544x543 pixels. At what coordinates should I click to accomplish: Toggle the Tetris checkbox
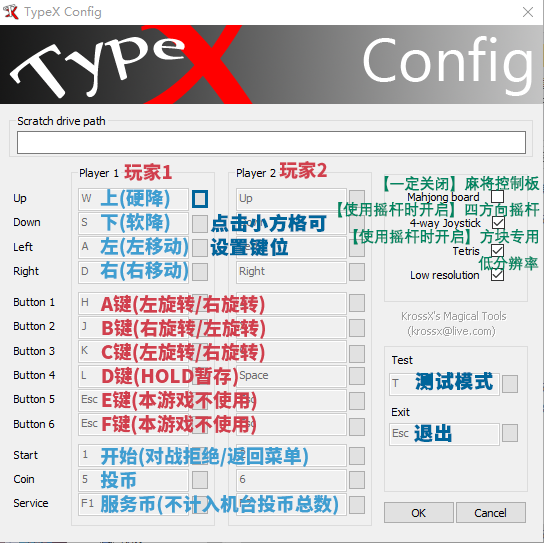tap(498, 250)
